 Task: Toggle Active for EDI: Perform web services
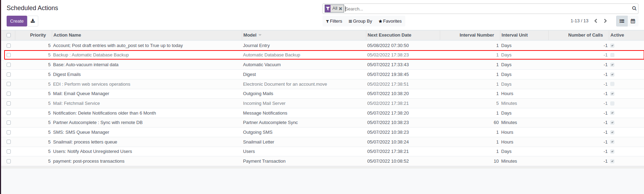[x=612, y=84]
